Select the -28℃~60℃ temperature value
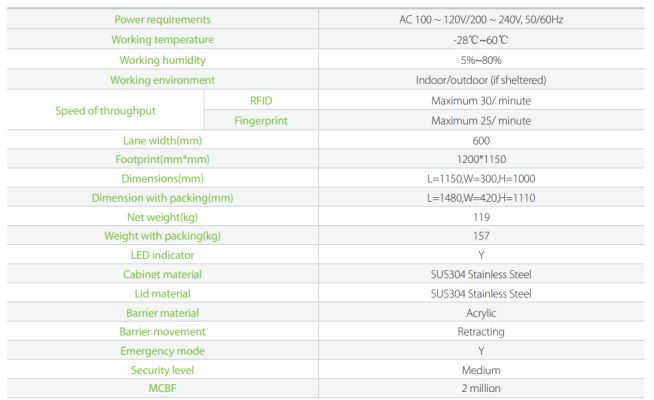This screenshot has height=400, width=654. [481, 40]
